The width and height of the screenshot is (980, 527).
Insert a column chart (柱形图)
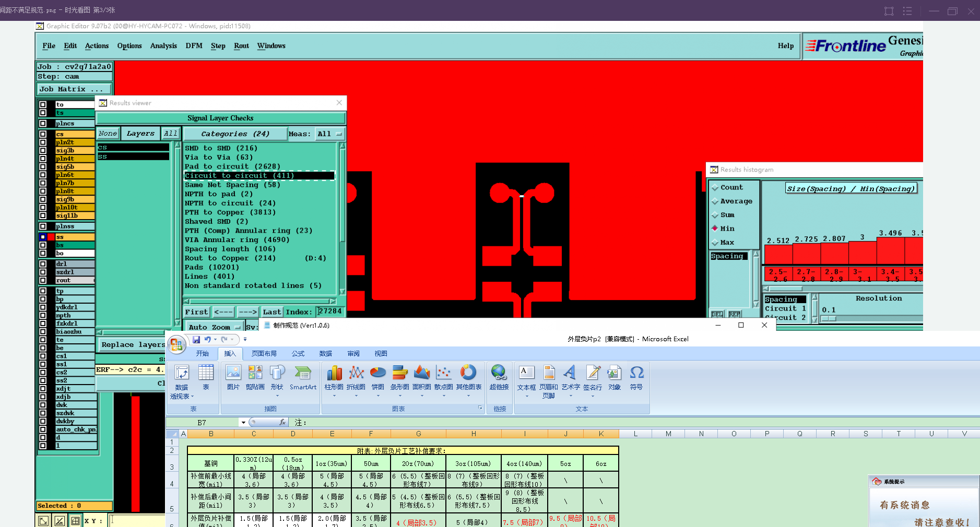(x=334, y=380)
